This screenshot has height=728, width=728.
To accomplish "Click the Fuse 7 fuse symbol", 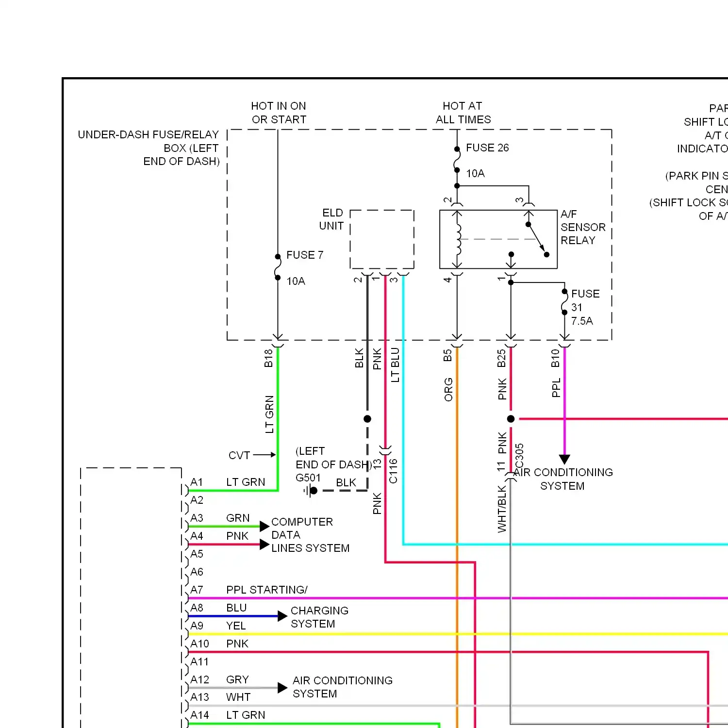I will 278,267.
